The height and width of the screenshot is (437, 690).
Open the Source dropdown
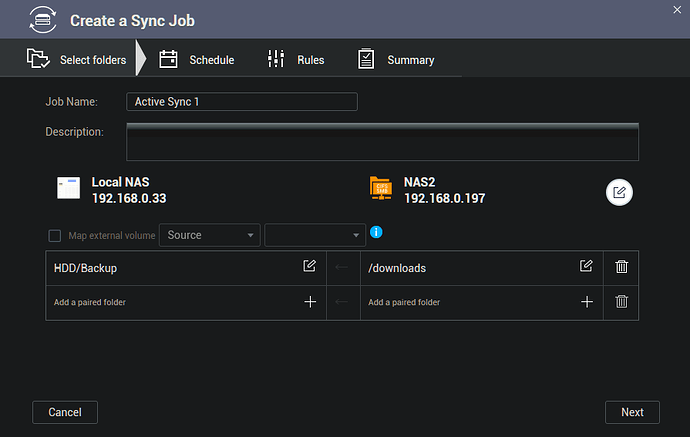coord(209,235)
